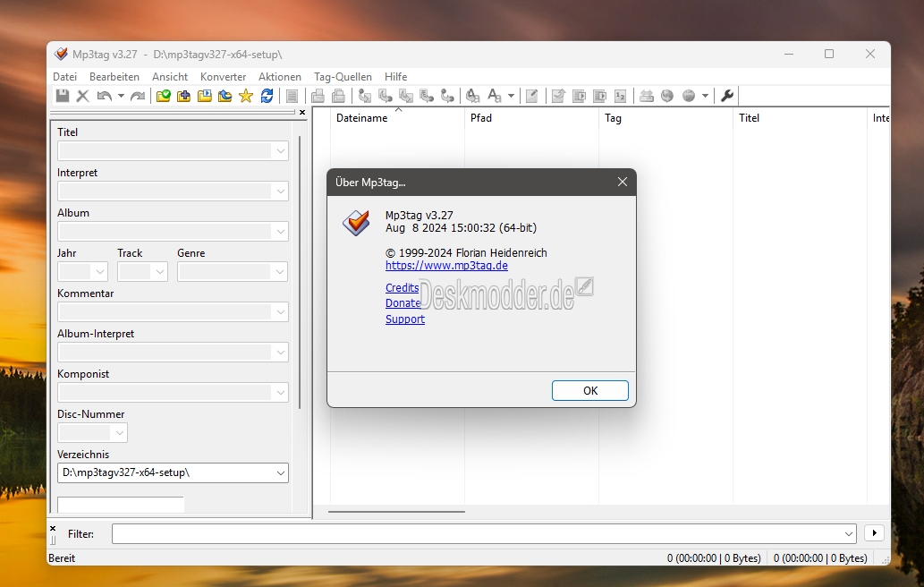The width and height of the screenshot is (924, 587).
Task: Open the Komponist field dropdown
Action: coord(281,393)
